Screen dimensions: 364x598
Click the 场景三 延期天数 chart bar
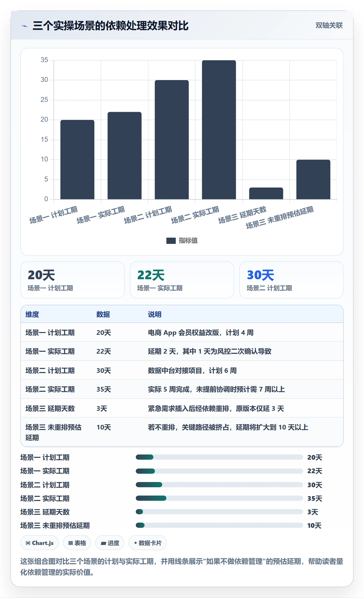point(266,193)
